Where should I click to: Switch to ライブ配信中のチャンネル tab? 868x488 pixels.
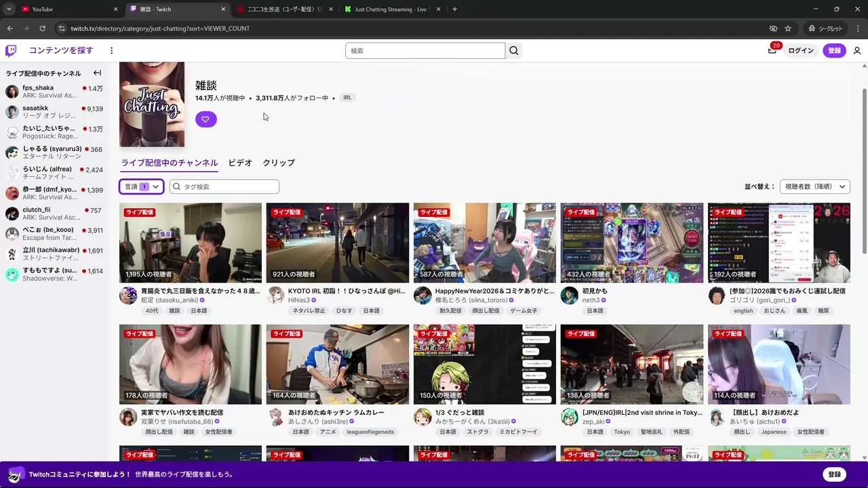coord(170,163)
